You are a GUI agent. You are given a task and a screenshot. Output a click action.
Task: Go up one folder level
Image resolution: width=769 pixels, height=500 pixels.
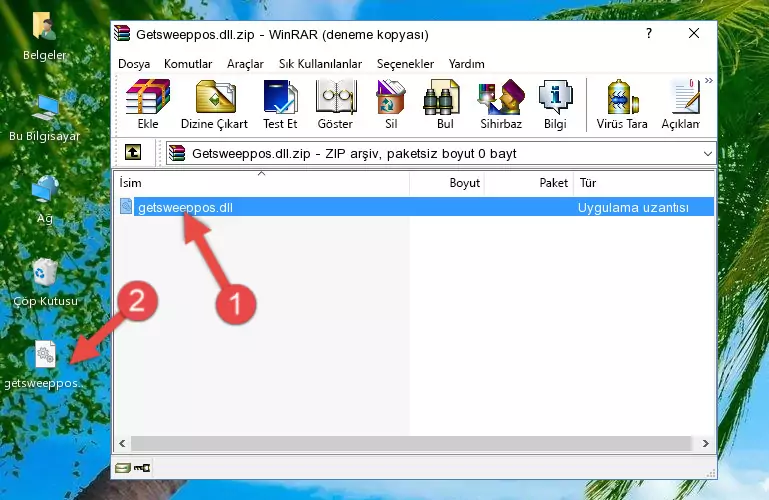(x=133, y=152)
